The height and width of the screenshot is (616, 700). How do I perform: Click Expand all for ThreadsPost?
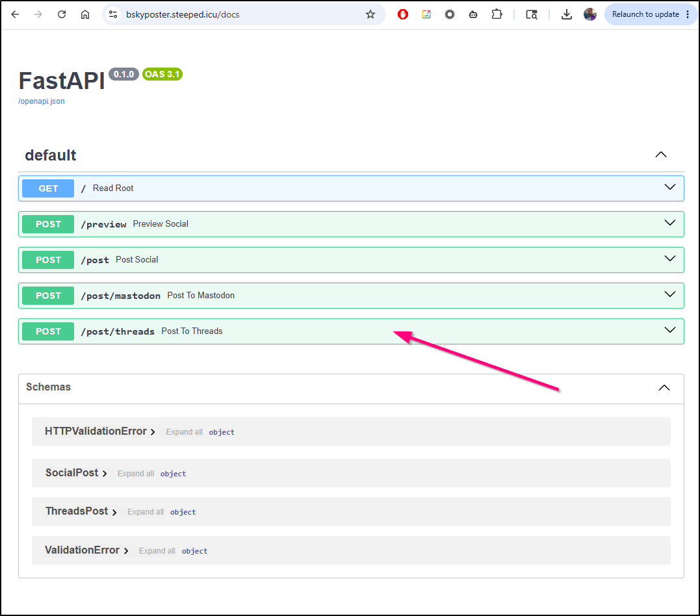pyautogui.click(x=146, y=511)
